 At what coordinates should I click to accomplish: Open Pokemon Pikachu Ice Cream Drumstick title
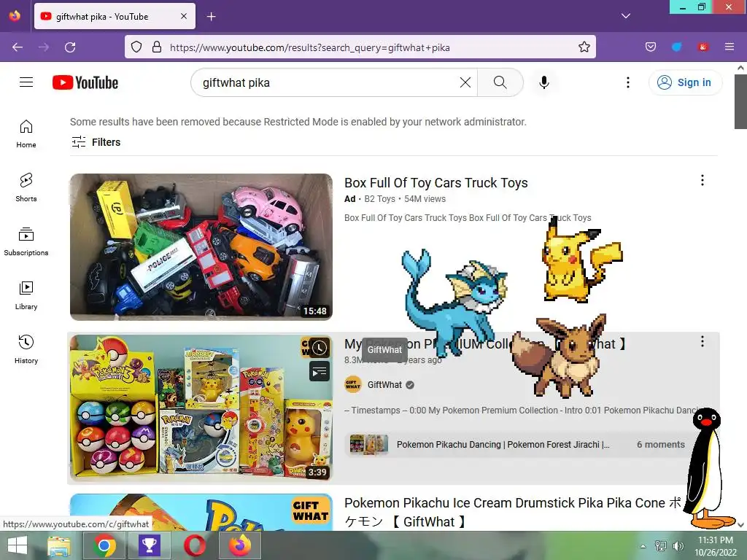513,513
